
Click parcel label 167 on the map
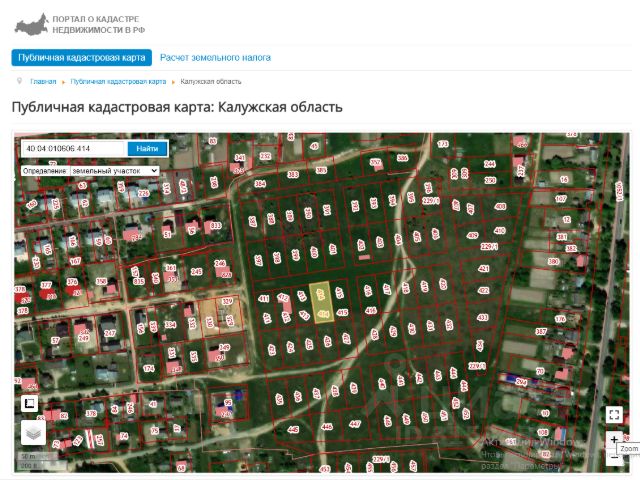75,261
